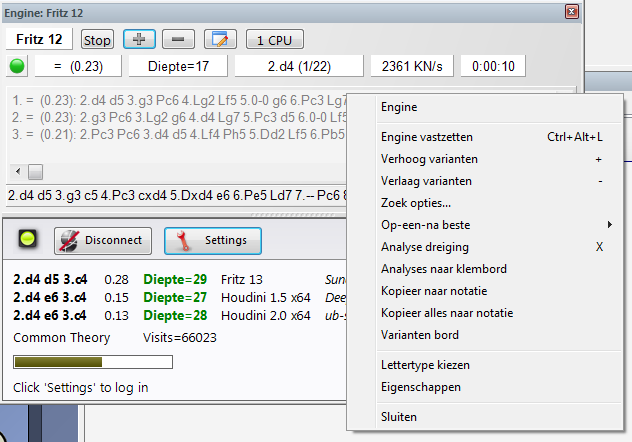Screen dimensions: 632x442
Task: Click Sluiten at the menu bottom
Action: click(399, 417)
